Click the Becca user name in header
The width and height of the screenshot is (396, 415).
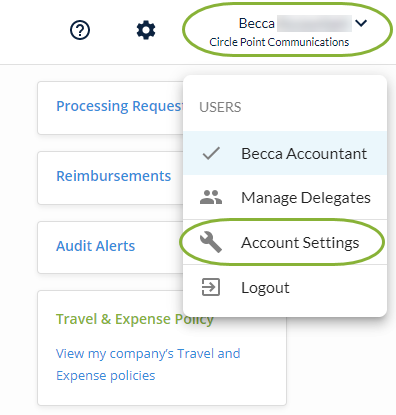(257, 23)
